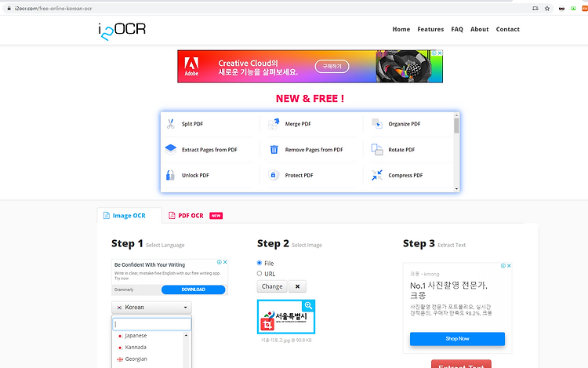Open the Split PDF link
Screen dimensions: 588x368
click(x=192, y=124)
